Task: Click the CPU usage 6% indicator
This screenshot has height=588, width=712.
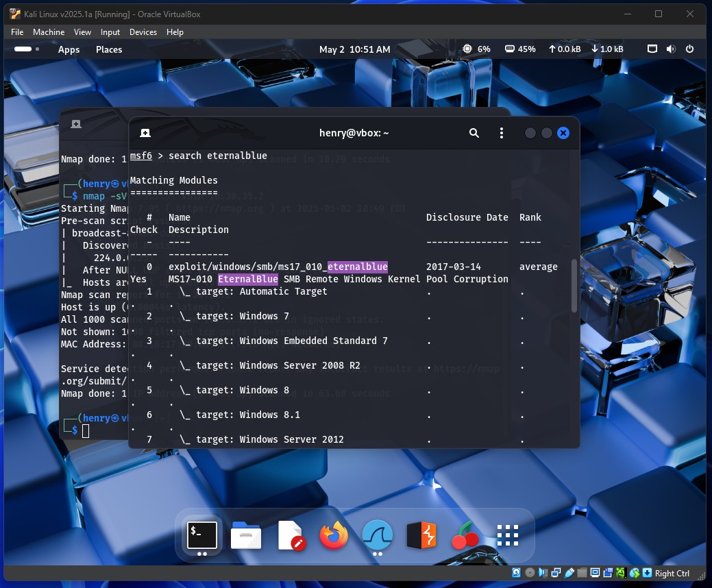Action: pos(476,49)
